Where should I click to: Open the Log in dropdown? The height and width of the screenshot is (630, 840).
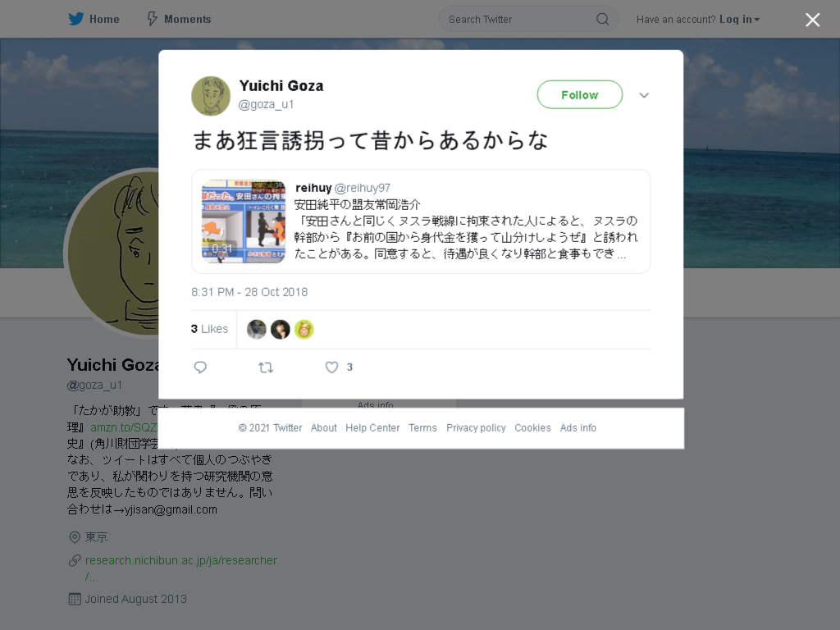tap(739, 20)
